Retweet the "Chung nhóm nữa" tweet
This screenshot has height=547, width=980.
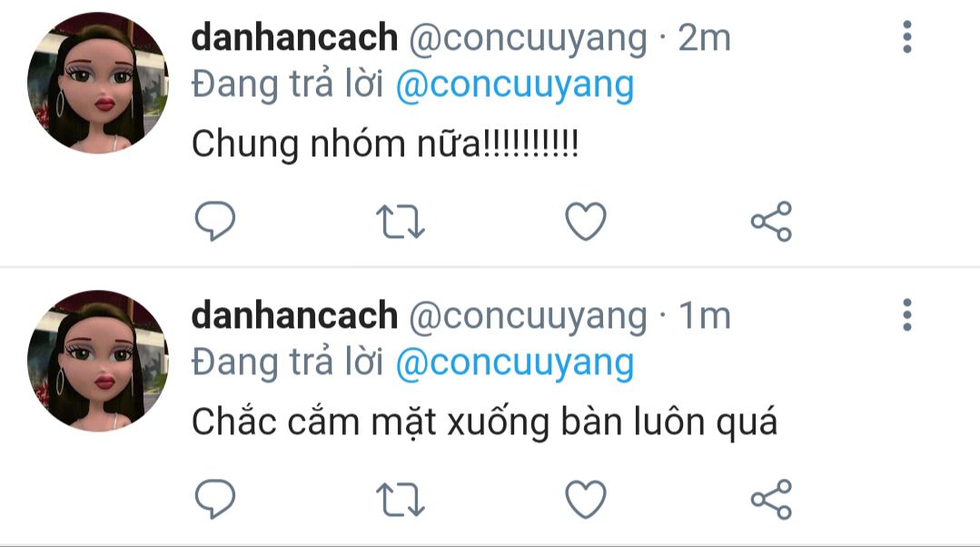coord(400,223)
